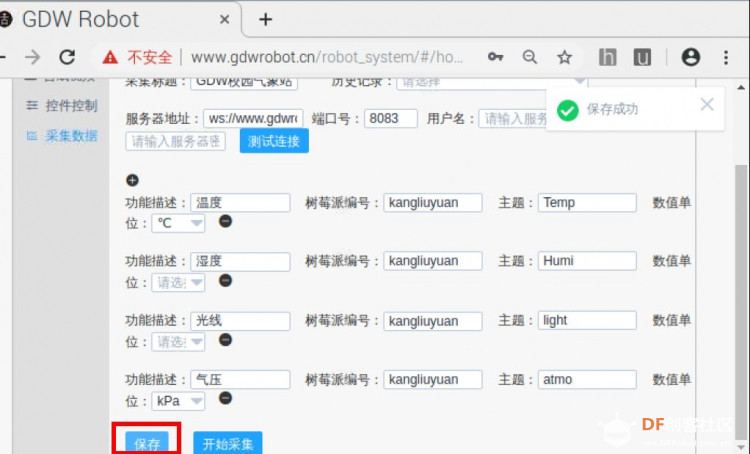Image resolution: width=750 pixels, height=454 pixels.
Task: Click the forward navigation arrow
Action: pos(33,57)
